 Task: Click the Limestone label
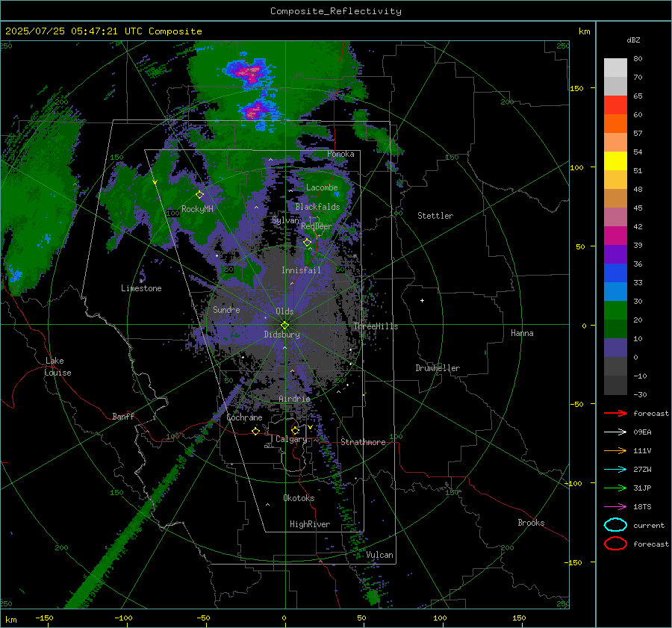(x=141, y=288)
